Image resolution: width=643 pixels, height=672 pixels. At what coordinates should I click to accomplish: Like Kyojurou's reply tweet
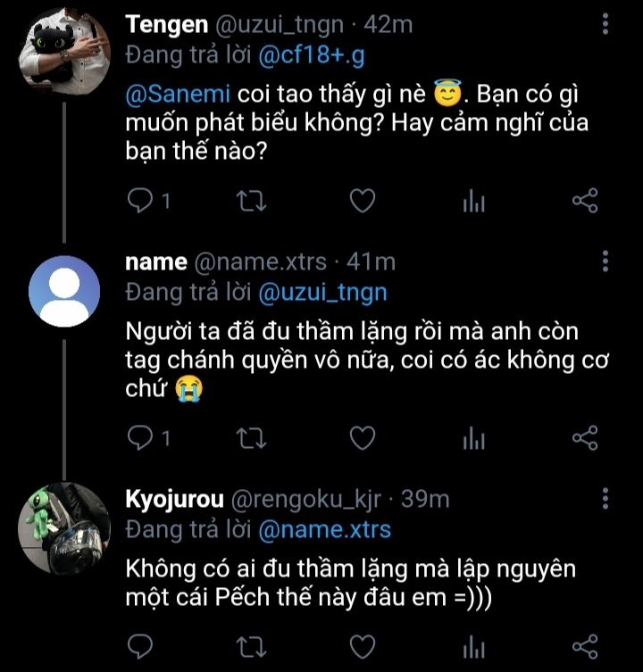click(x=361, y=646)
